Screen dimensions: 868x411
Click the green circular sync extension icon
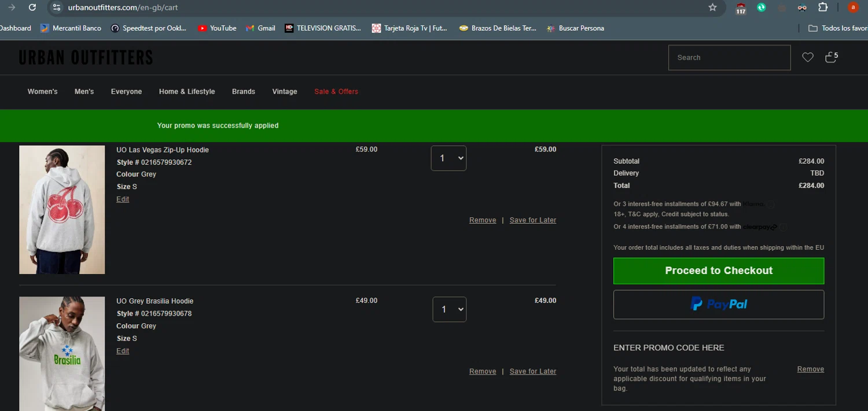click(x=762, y=8)
